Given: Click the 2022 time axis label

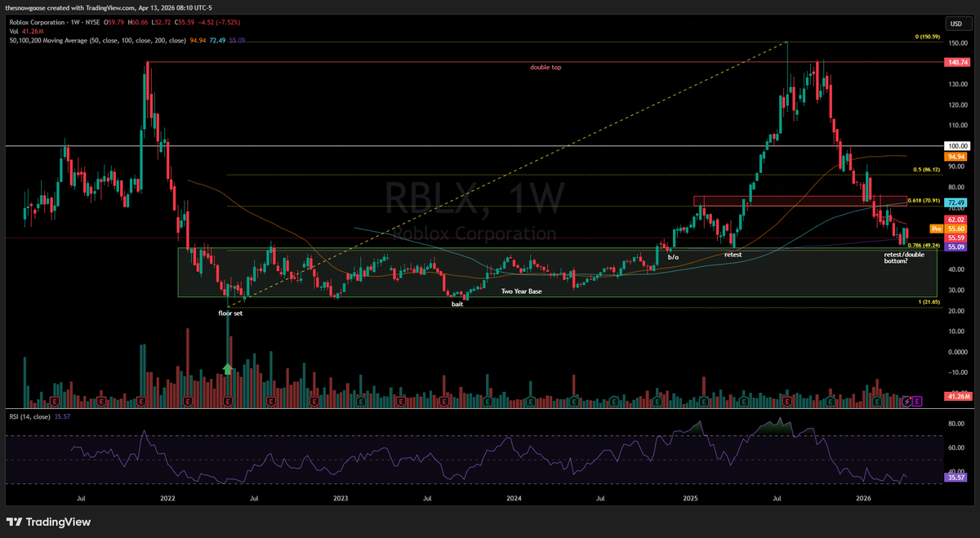Looking at the screenshot, I should point(167,497).
